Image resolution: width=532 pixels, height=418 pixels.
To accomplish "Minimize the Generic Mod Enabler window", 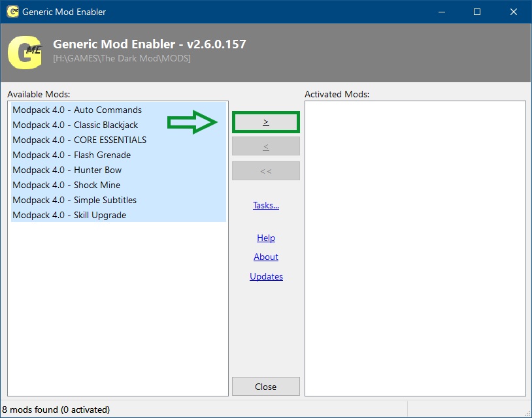I will (x=442, y=12).
